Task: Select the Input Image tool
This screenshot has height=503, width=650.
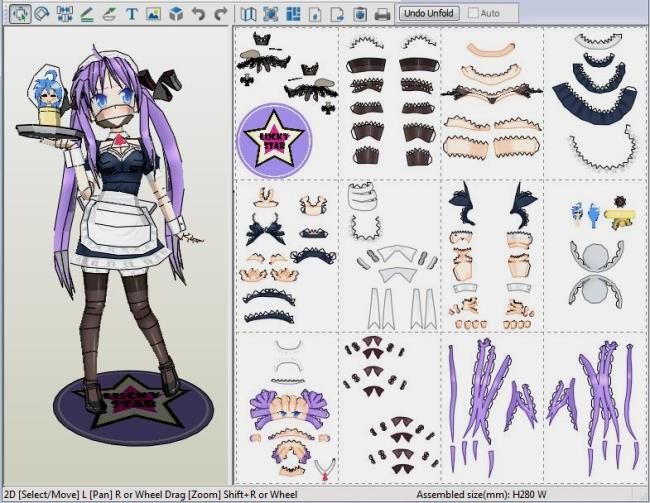Action: pos(153,14)
